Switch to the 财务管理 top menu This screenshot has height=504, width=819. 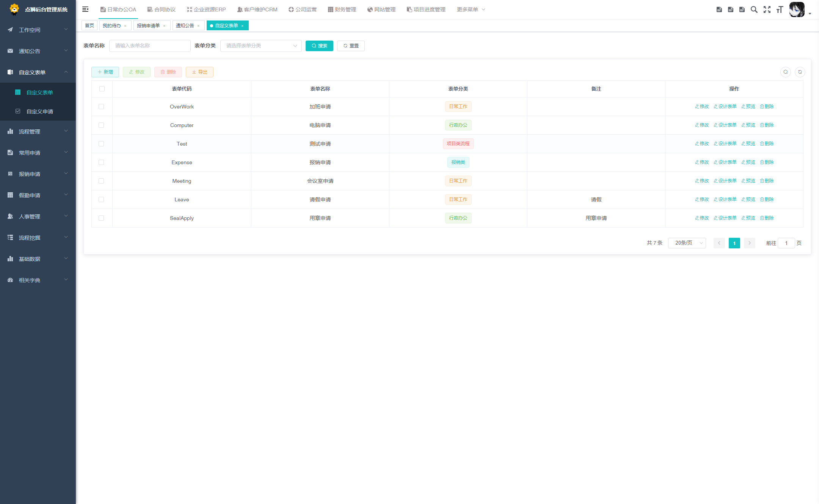(x=342, y=9)
